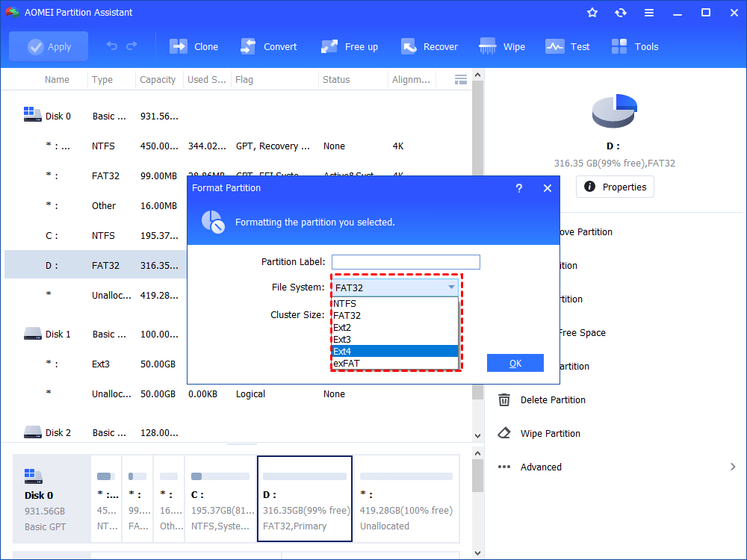Click the Delete Partition trash icon

(504, 400)
